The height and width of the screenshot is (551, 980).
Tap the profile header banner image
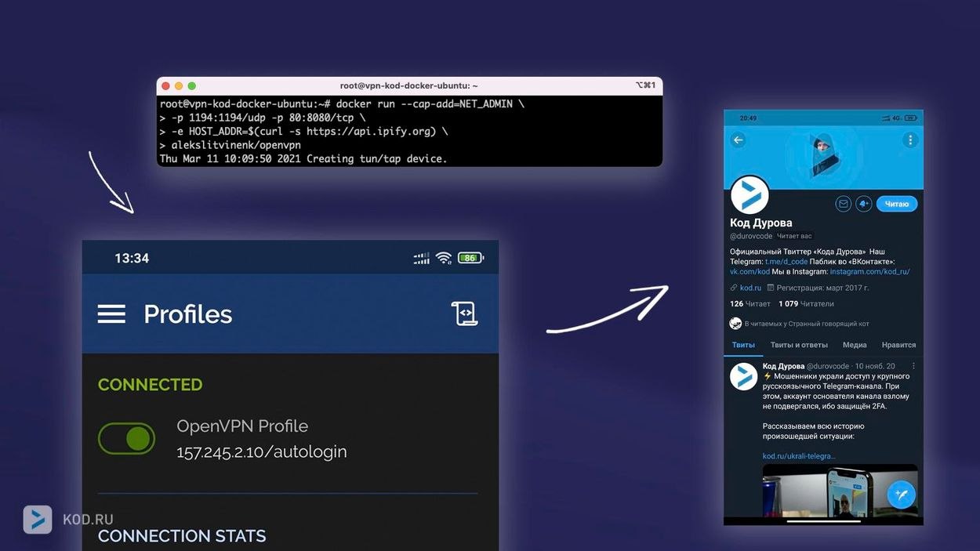823,157
